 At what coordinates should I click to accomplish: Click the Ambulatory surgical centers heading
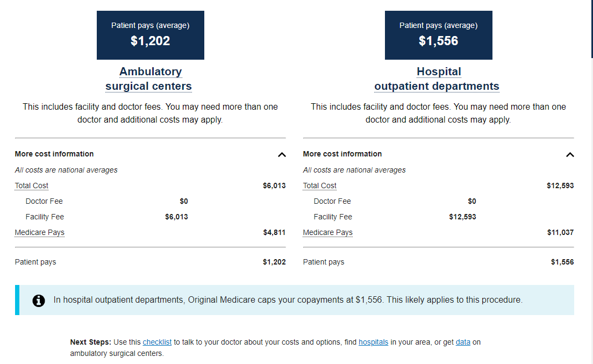point(149,79)
